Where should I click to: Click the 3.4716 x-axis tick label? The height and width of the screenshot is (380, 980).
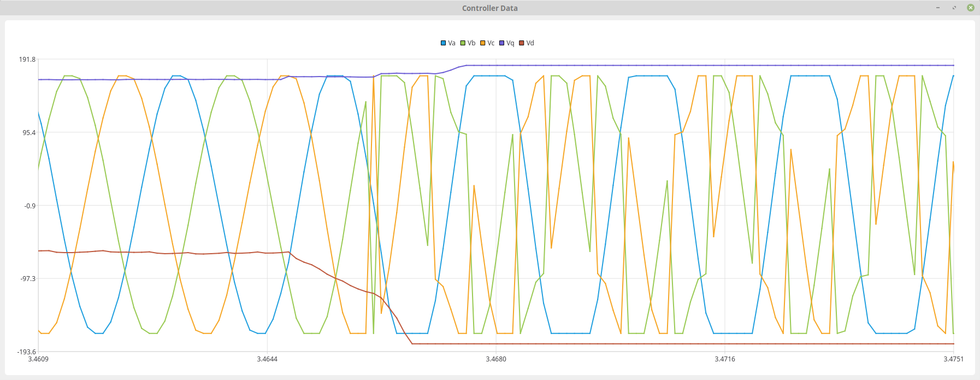[725, 359]
